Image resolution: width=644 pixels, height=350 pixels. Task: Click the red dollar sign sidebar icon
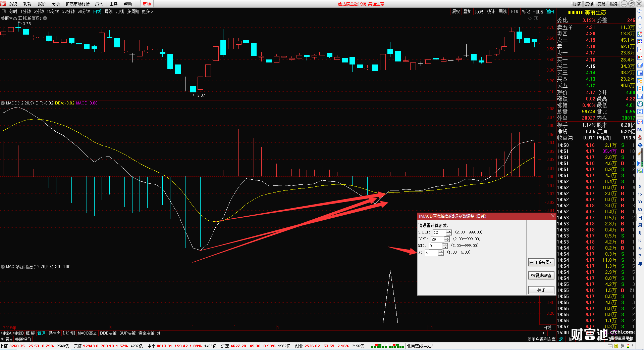pyautogui.click(x=640, y=137)
